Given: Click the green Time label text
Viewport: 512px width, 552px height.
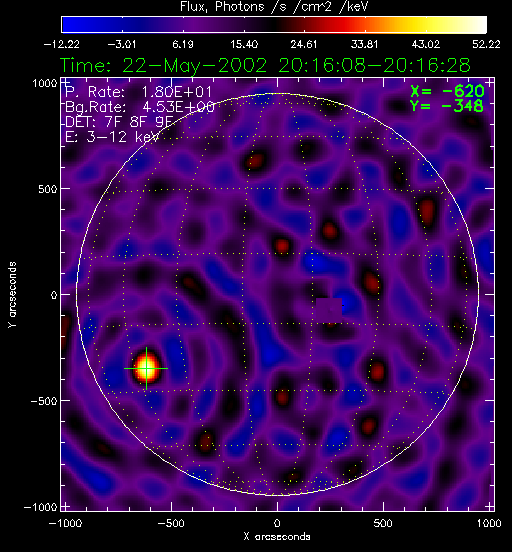Looking at the screenshot, I should click(265, 65).
